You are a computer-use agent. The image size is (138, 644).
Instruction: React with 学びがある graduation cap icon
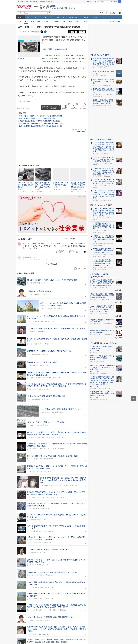66,106
